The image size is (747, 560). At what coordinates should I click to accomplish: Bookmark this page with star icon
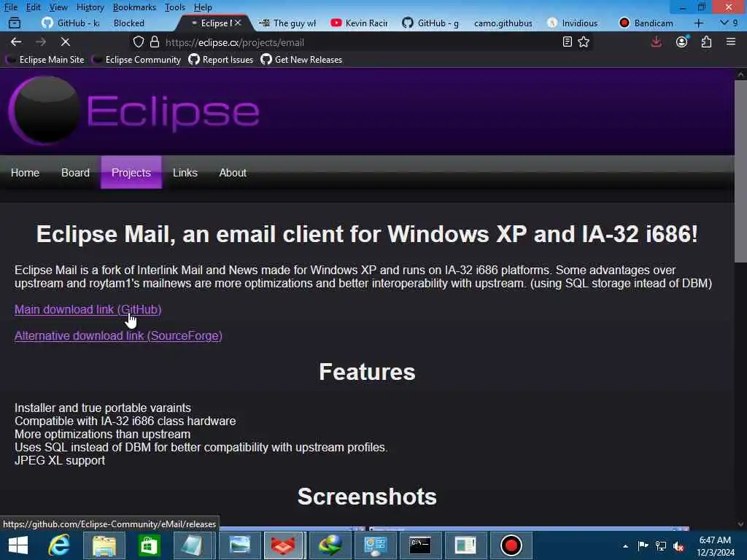click(x=584, y=42)
